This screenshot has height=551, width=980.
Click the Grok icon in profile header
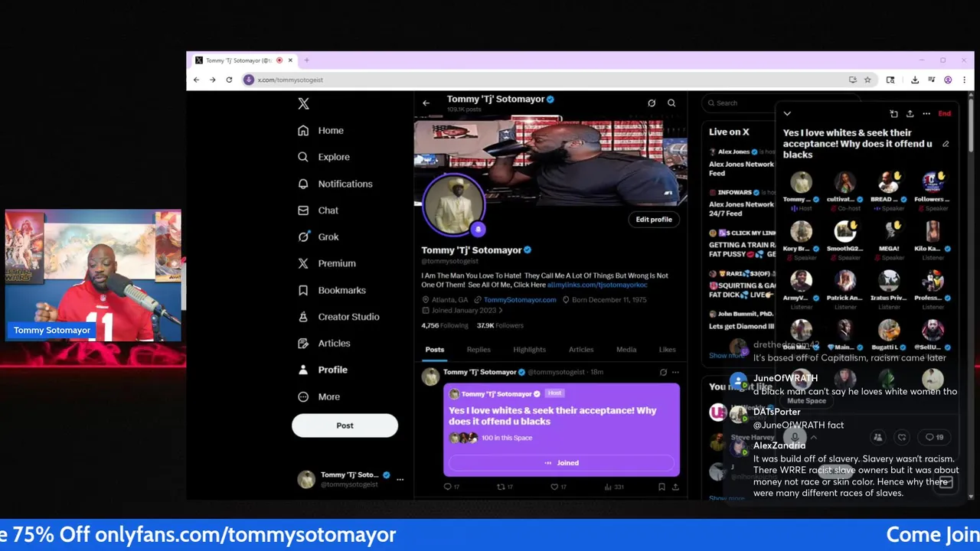click(x=652, y=103)
